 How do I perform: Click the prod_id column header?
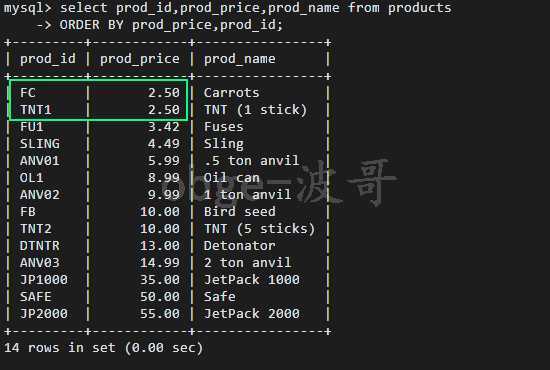coord(48,59)
